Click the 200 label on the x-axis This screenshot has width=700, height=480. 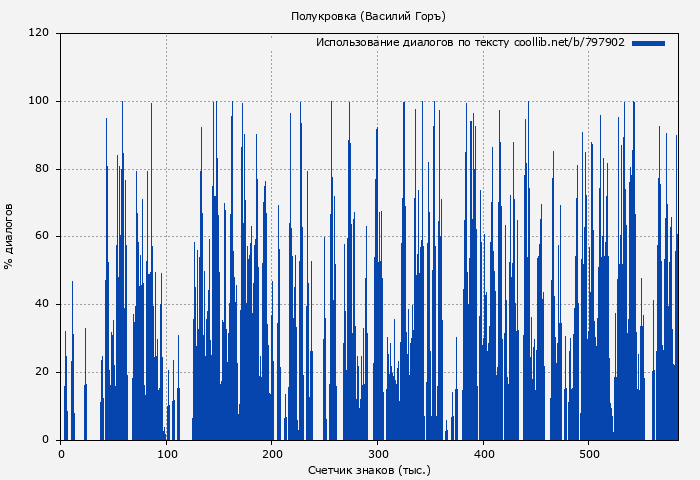pyautogui.click(x=272, y=453)
